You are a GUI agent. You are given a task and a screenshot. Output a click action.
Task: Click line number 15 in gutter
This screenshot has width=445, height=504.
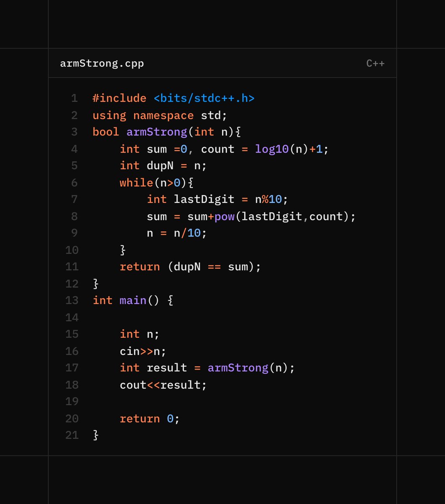tap(72, 334)
